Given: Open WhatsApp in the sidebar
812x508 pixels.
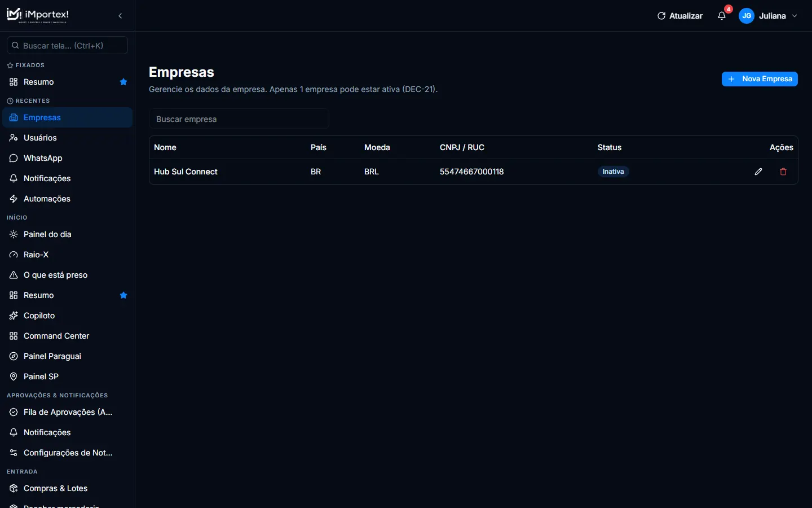Looking at the screenshot, I should pos(68,158).
